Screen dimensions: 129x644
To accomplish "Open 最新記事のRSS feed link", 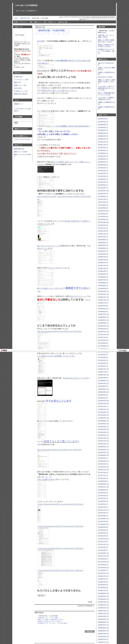I will click(x=19, y=149).
